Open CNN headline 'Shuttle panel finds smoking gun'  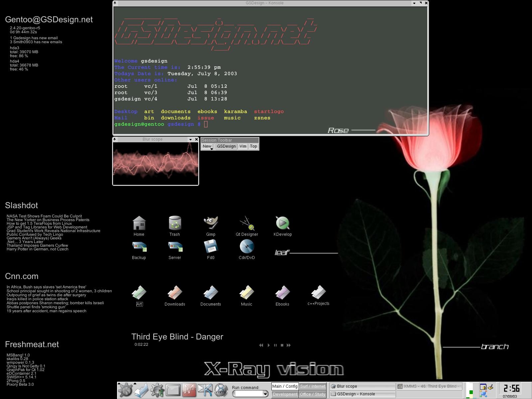(x=36, y=307)
